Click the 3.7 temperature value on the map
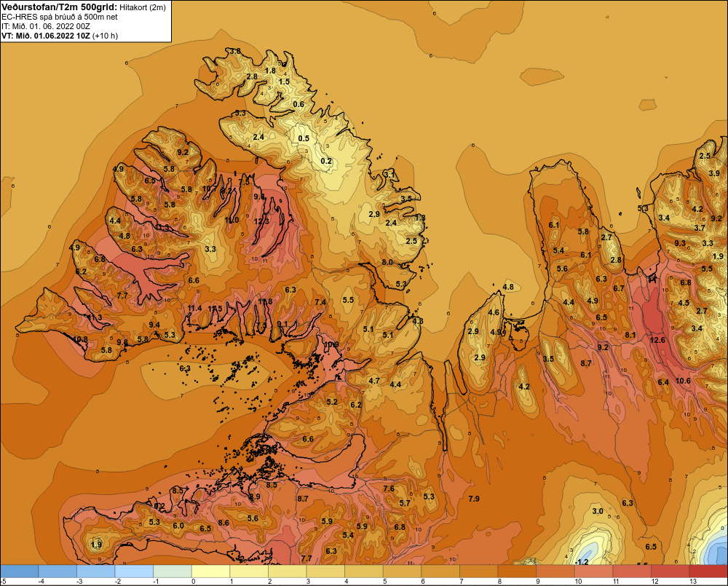Screen dimensions: 728x586 click(x=700, y=228)
